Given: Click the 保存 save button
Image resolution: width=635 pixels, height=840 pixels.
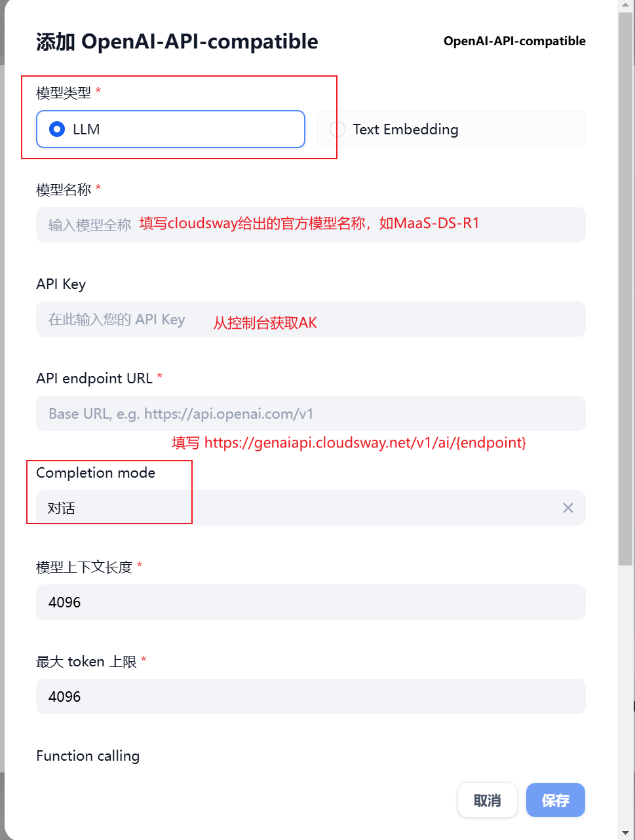Looking at the screenshot, I should 556,800.
